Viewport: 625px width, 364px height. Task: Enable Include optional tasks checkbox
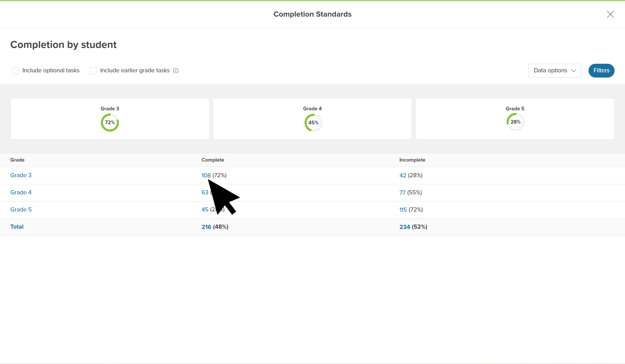pyautogui.click(x=16, y=71)
